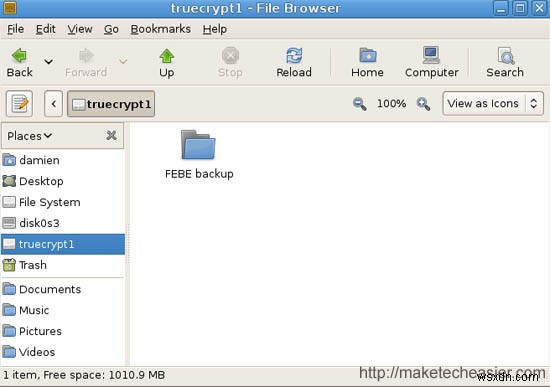The height and width of the screenshot is (387, 550).
Task: Zoom in with the plus magnifier
Action: [x=423, y=104]
